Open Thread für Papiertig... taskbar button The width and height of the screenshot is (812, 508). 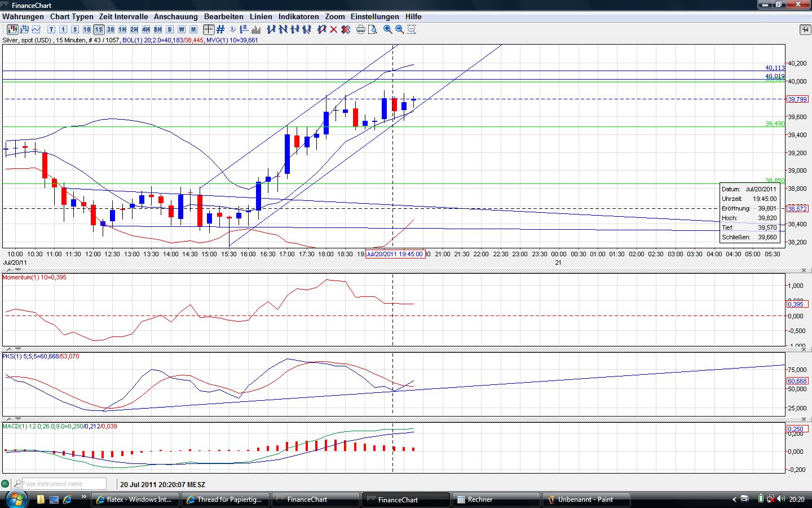coord(226,500)
